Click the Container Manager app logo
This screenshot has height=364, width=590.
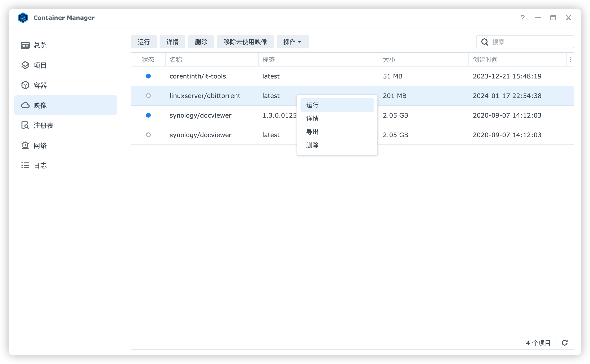tap(23, 18)
